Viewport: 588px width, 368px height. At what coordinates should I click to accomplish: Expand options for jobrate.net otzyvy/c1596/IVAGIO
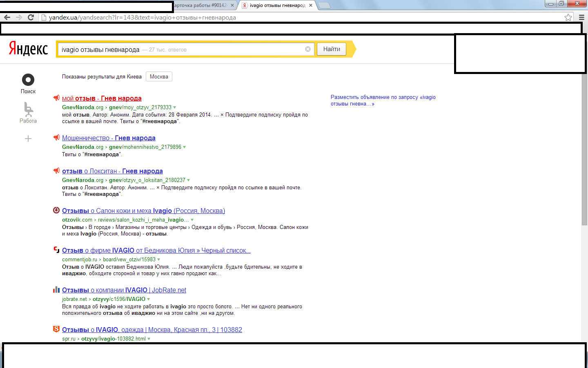149,299
